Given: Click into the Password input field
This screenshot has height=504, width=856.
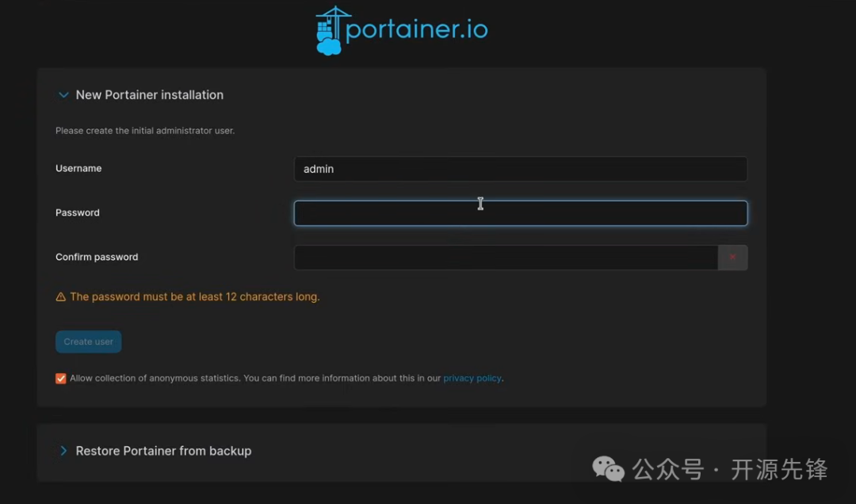Looking at the screenshot, I should [520, 213].
